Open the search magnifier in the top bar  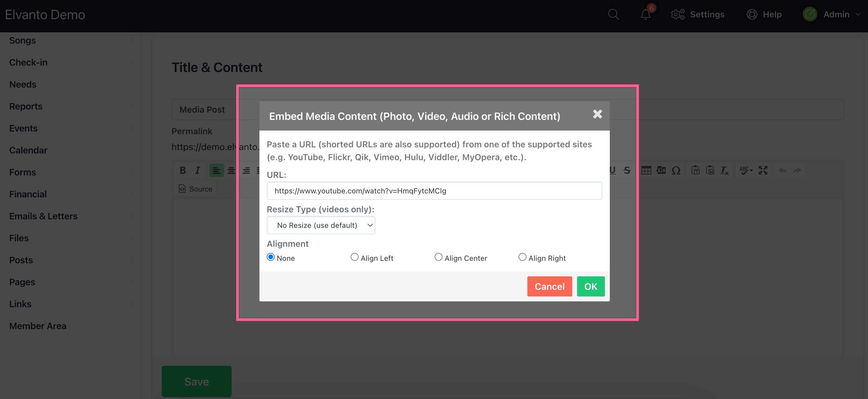tap(613, 14)
